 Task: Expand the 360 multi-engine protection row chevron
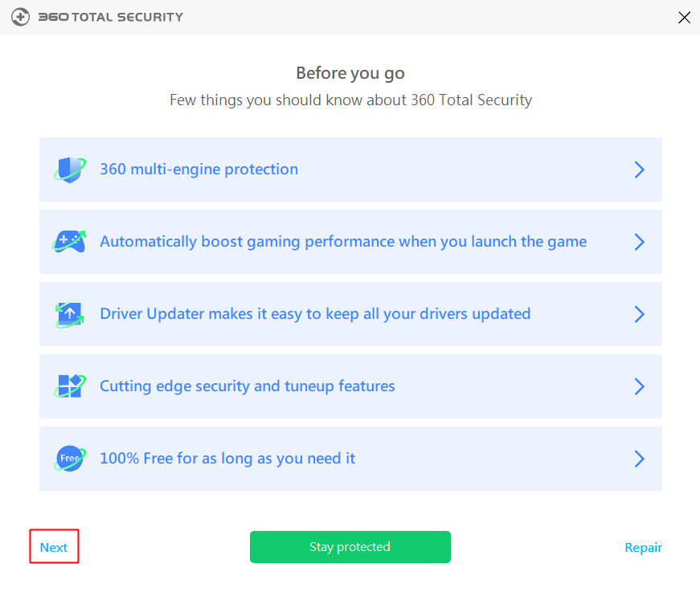[x=640, y=169]
